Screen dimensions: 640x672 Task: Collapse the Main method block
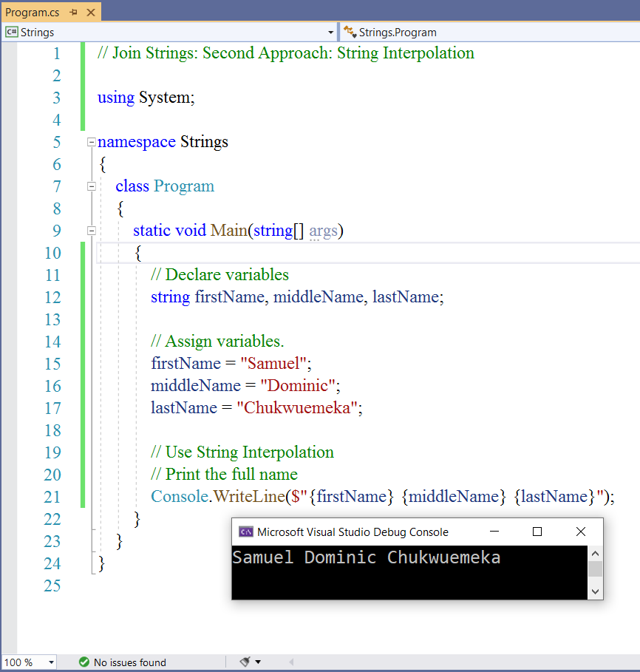(x=91, y=231)
